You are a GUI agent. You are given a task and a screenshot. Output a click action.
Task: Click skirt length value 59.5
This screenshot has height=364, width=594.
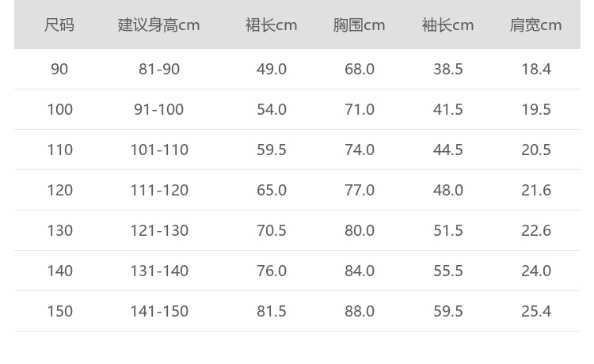tap(272, 150)
